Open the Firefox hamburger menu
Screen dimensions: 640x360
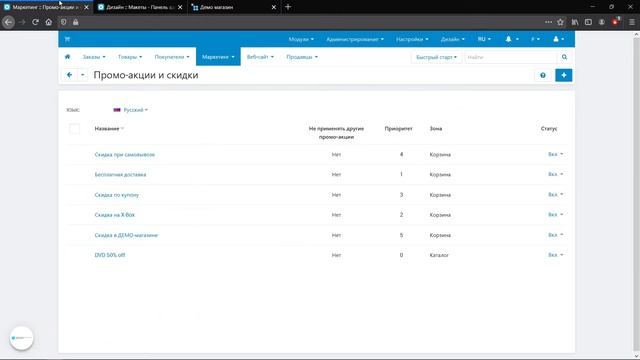[631, 22]
